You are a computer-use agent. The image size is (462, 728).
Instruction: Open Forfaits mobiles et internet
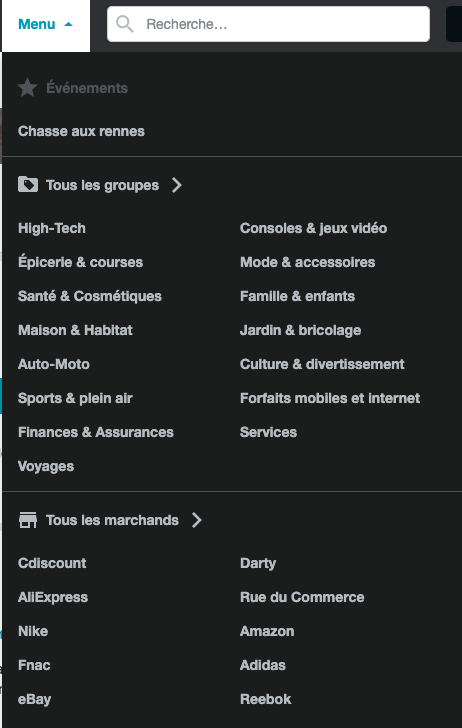click(x=330, y=398)
